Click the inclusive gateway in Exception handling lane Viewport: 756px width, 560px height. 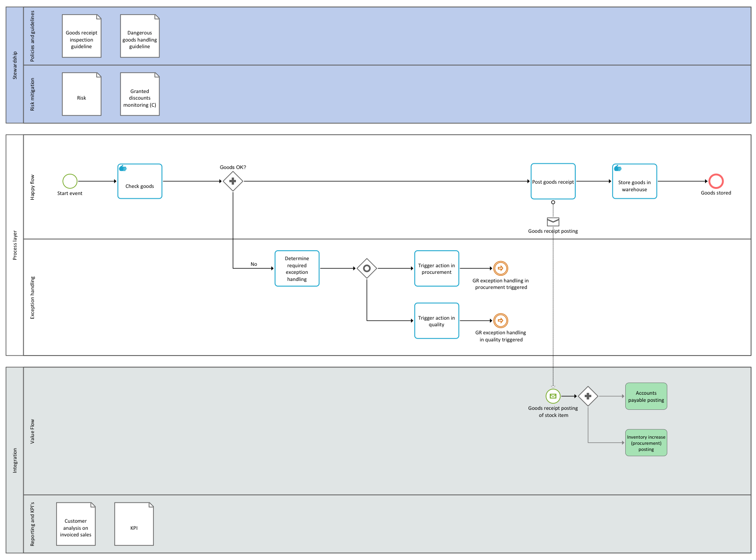367,268
